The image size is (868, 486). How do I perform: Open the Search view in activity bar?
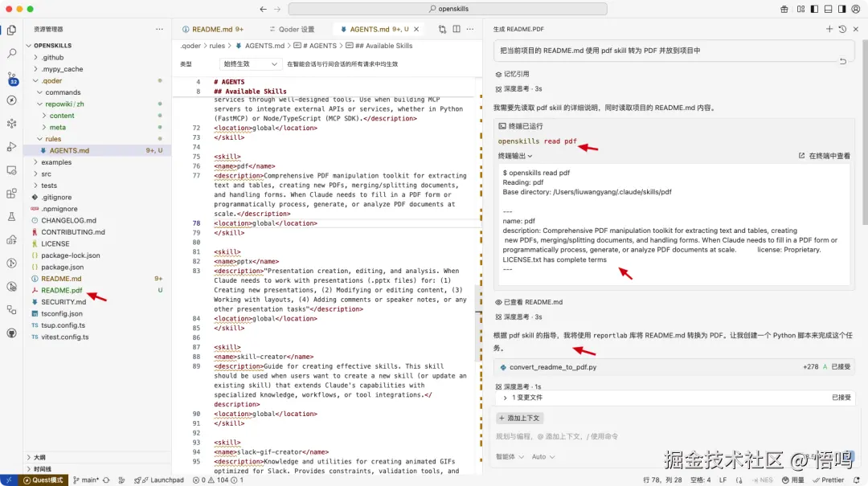(x=11, y=53)
